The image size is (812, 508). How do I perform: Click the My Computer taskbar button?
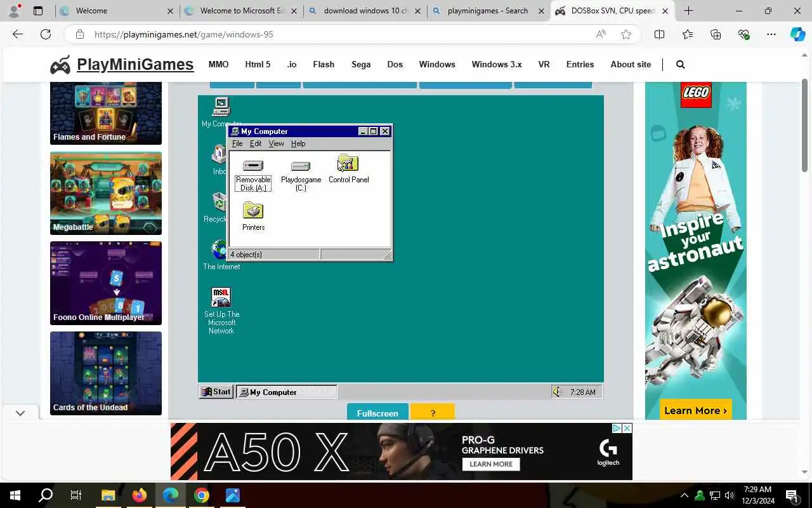pyautogui.click(x=287, y=392)
